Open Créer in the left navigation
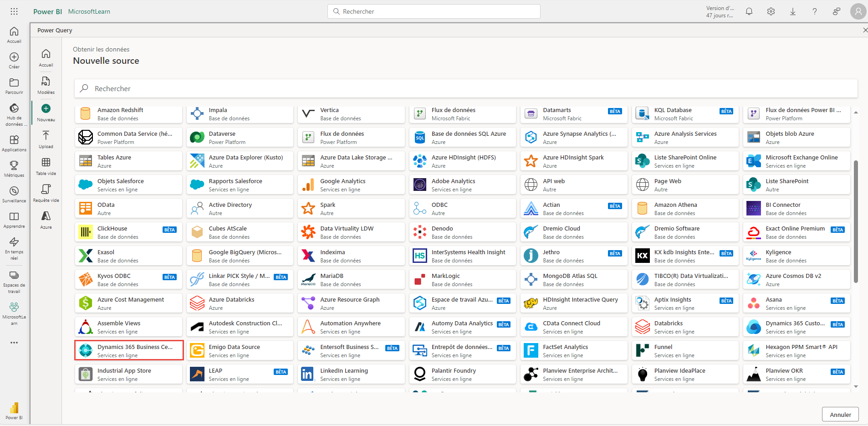 click(14, 61)
